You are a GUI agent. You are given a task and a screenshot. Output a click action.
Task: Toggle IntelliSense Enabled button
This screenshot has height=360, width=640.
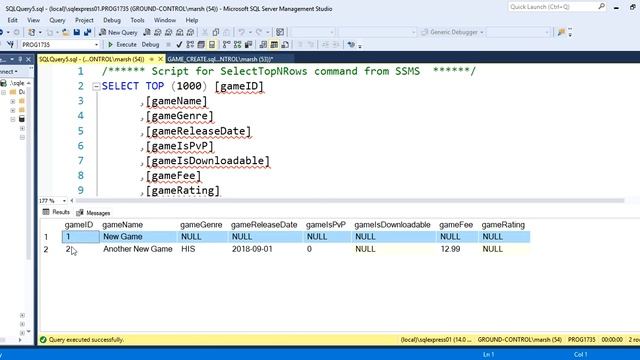212,44
